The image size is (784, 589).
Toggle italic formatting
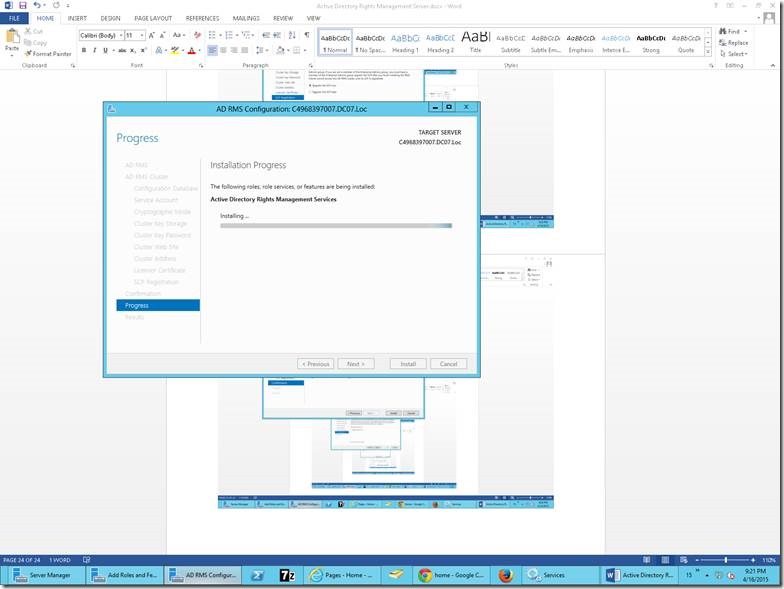click(94, 50)
